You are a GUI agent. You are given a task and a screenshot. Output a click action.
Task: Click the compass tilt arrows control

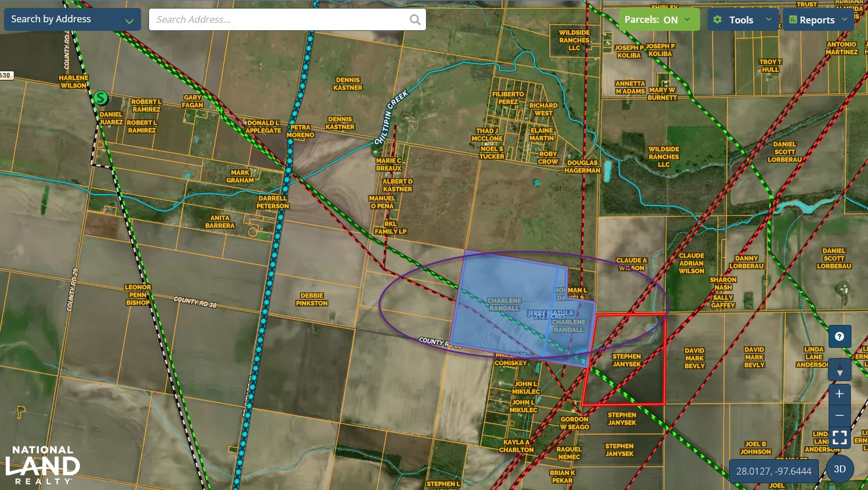point(839,369)
